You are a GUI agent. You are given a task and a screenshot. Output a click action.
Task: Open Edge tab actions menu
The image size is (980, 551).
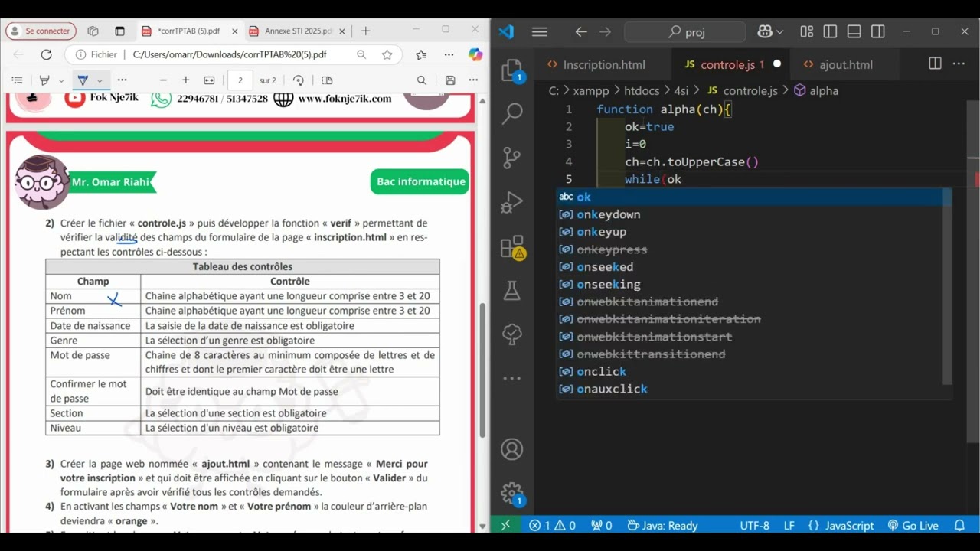119,31
